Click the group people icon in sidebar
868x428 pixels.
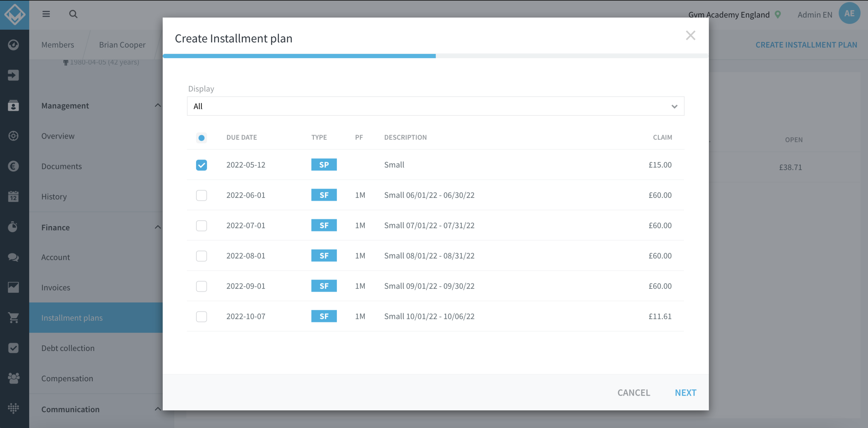[14, 378]
